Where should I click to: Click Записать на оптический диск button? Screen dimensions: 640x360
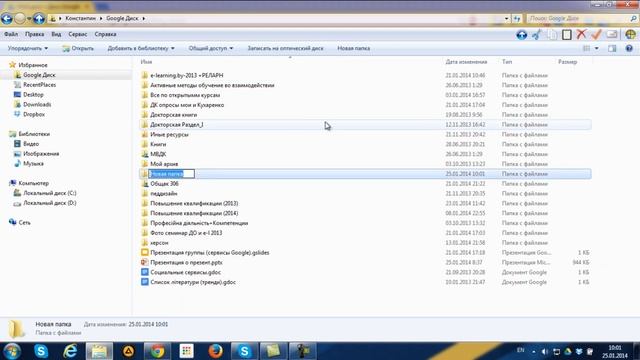point(285,48)
